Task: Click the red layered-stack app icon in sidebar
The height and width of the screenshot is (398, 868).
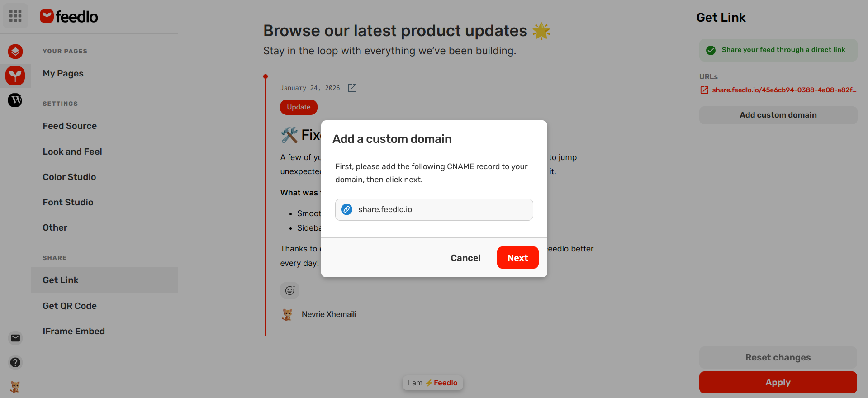Action: click(15, 52)
